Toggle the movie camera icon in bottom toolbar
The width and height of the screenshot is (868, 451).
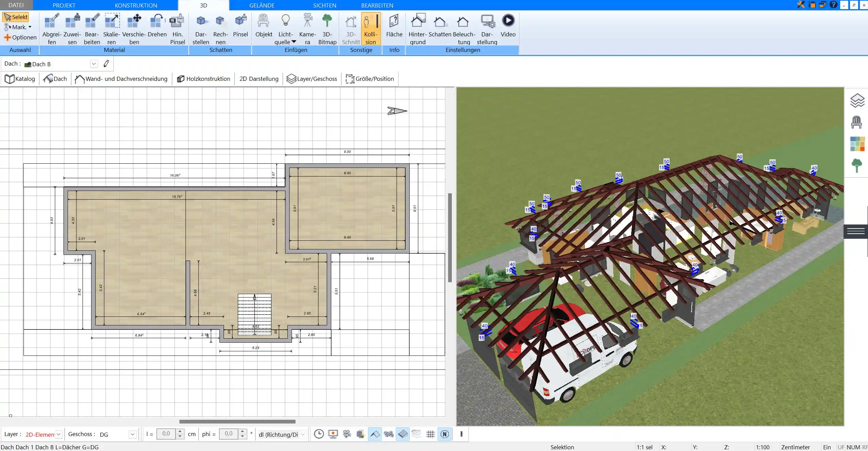click(x=347, y=434)
